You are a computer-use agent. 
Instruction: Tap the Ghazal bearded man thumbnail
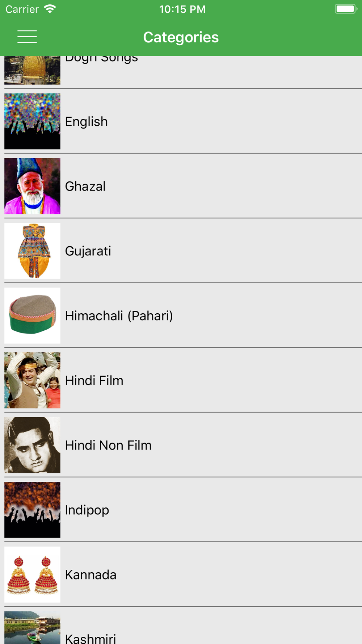click(32, 186)
